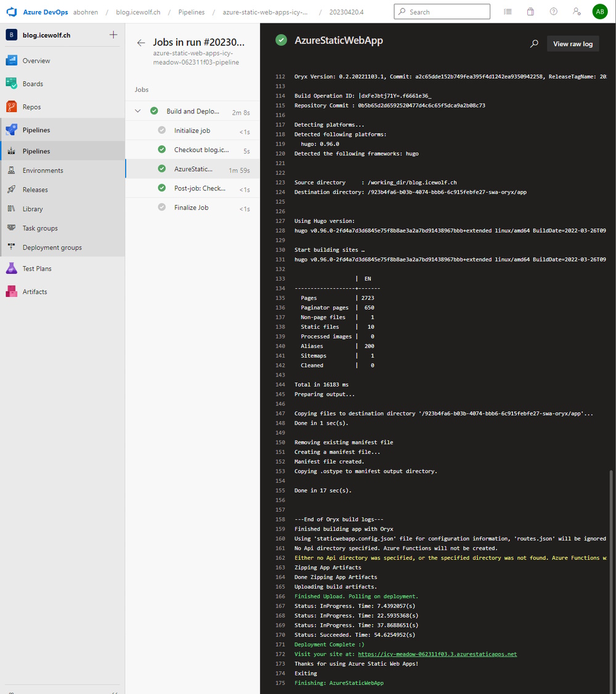Click the back arrow beside Jobs in run
The height and width of the screenshot is (694, 616).
(x=141, y=42)
